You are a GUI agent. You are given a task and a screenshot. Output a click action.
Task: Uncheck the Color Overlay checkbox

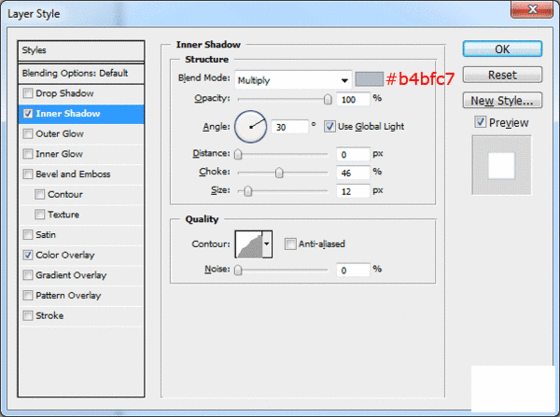coord(28,255)
